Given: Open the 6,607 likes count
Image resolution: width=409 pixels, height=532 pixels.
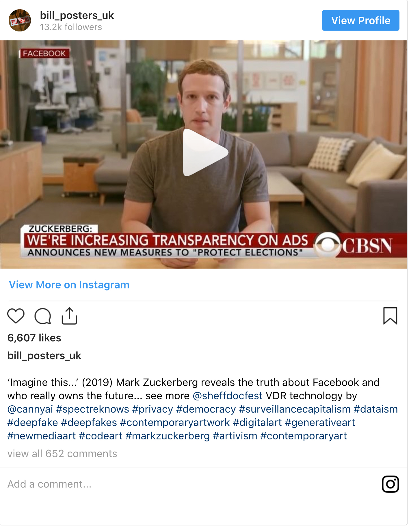Looking at the screenshot, I should (34, 338).
